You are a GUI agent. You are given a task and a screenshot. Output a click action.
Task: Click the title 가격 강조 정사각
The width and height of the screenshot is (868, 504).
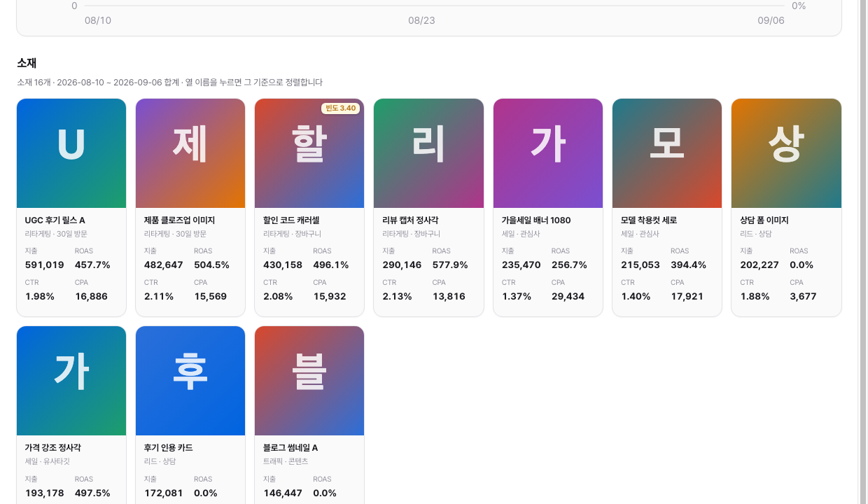pyautogui.click(x=53, y=448)
